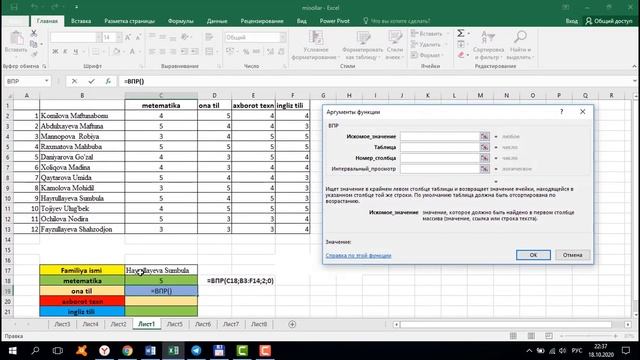Open the Рецензирование ribbon tab
Image resolution: width=640 pixels, height=360 pixels.
tap(262, 21)
